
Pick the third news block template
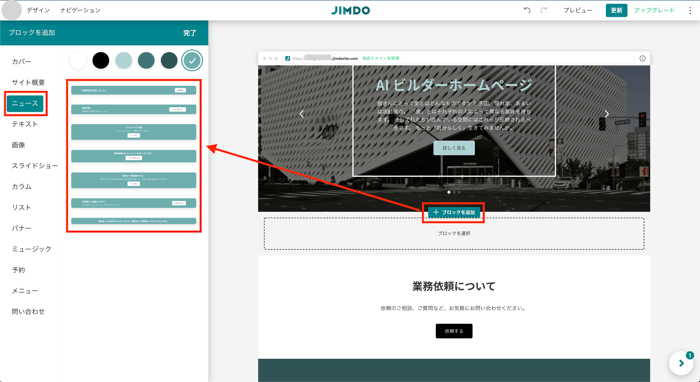(x=133, y=132)
